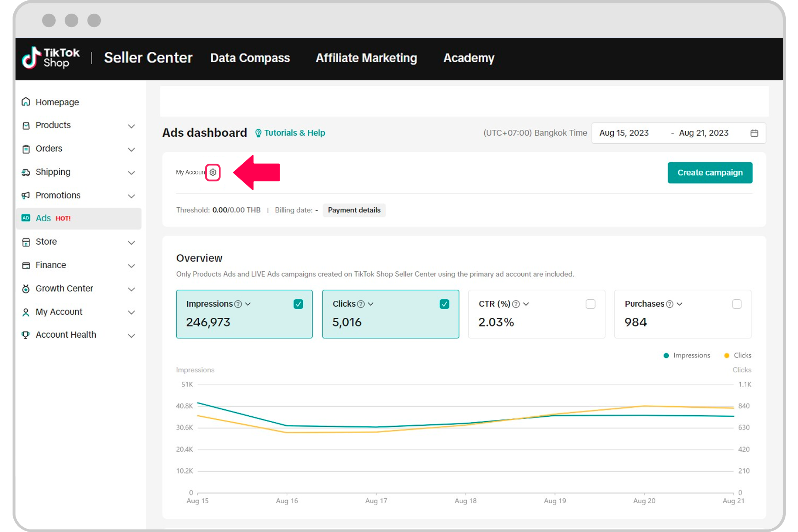Expand the Growth Center sidebar chevron
798x532 pixels.
click(x=131, y=289)
